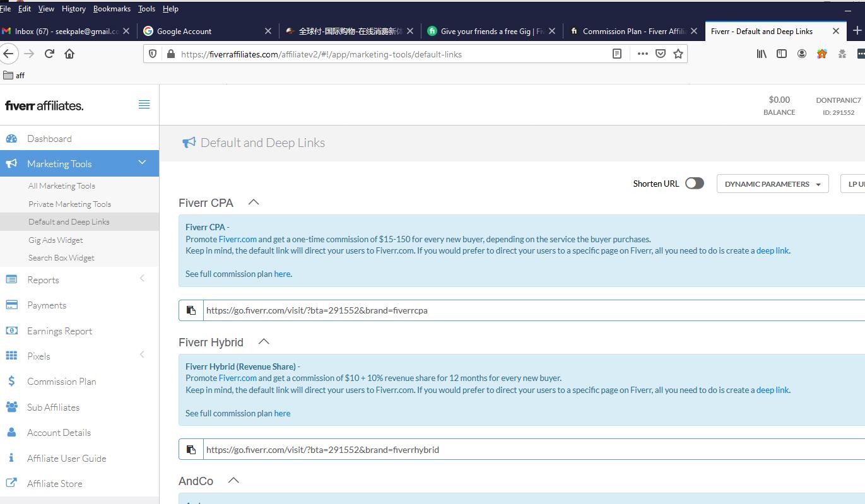865x504 pixels.
Task: Collapse the Fiverr Hybrid section
Action: click(x=264, y=342)
